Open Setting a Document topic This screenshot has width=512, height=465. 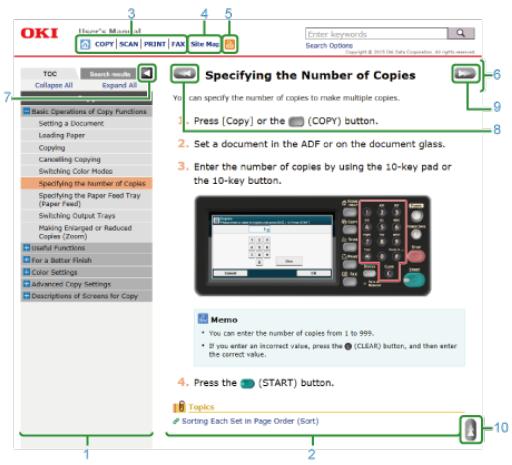click(71, 124)
